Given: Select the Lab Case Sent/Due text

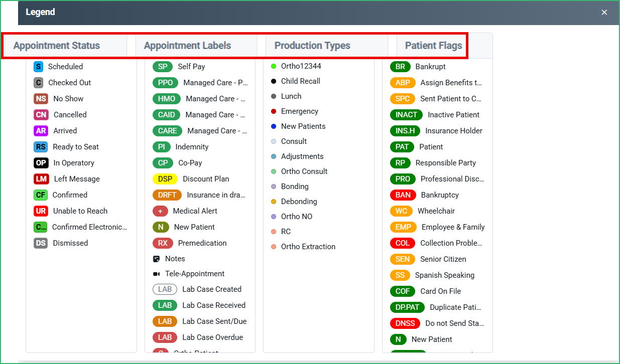Looking at the screenshot, I should pyautogui.click(x=214, y=321).
